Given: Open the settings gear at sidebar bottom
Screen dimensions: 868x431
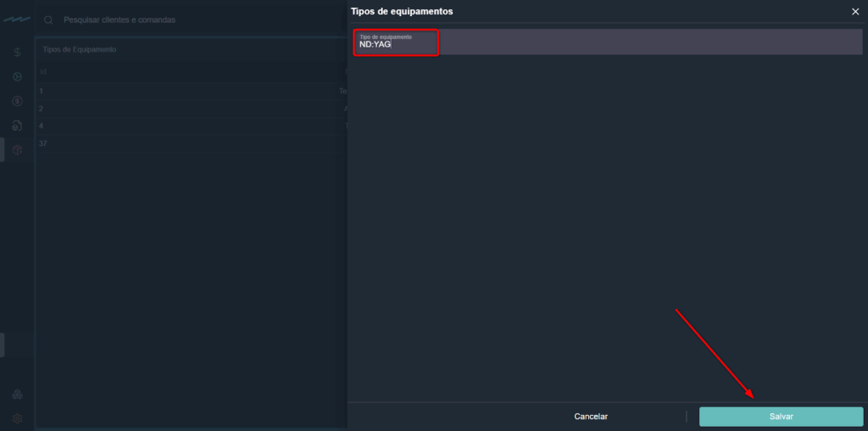Looking at the screenshot, I should [17, 418].
